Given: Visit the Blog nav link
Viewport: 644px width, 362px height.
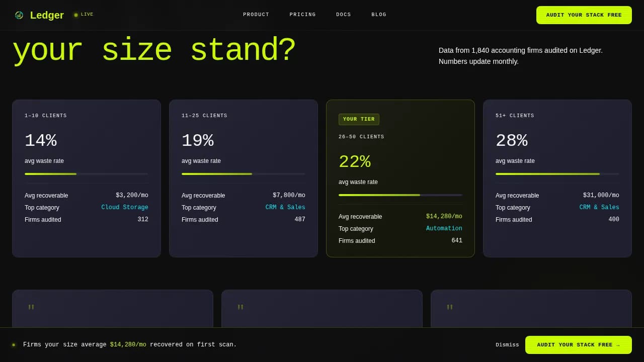Looking at the screenshot, I should pos(379,15).
